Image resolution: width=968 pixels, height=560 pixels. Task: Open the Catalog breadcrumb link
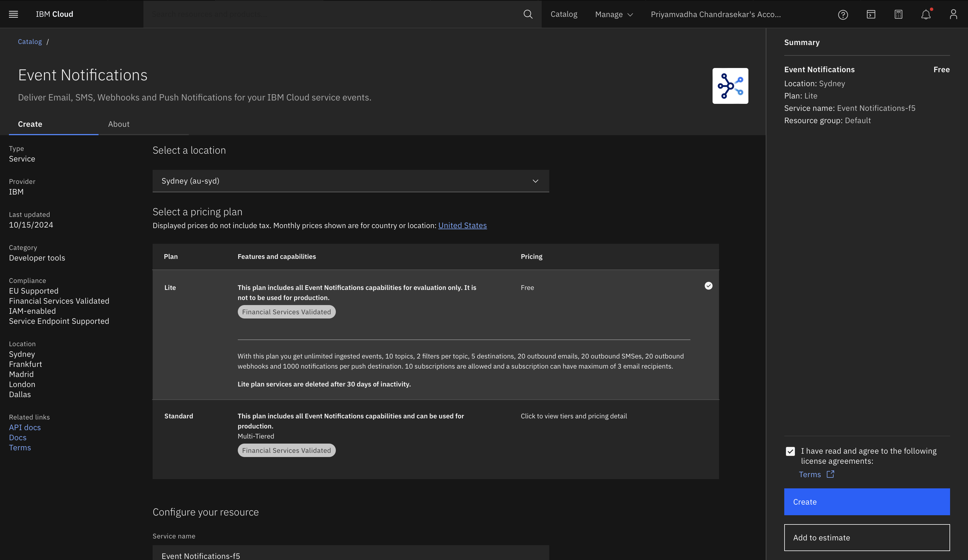pos(30,41)
